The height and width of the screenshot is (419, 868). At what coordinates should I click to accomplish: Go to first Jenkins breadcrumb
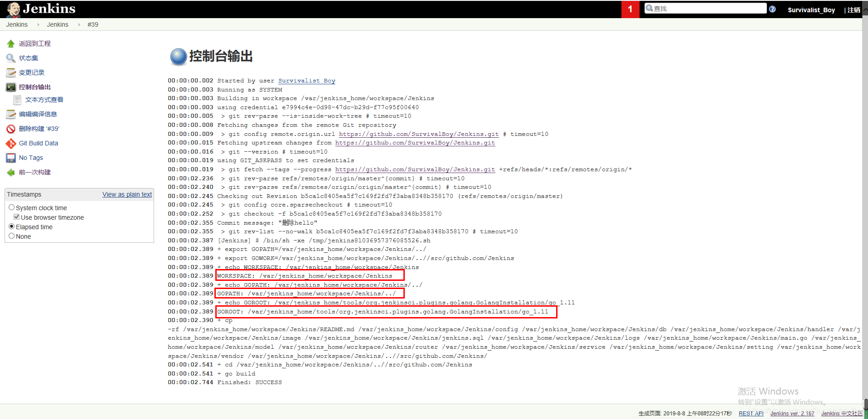(17, 24)
